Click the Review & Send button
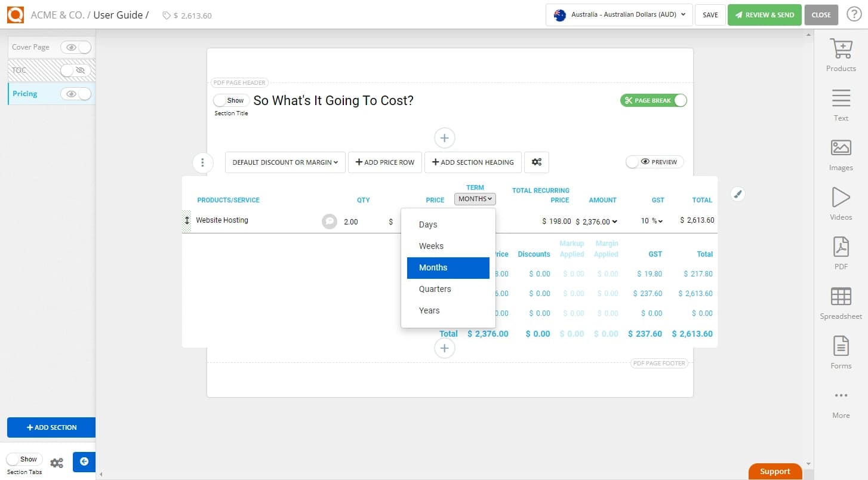This screenshot has height=480, width=868. pos(764,15)
